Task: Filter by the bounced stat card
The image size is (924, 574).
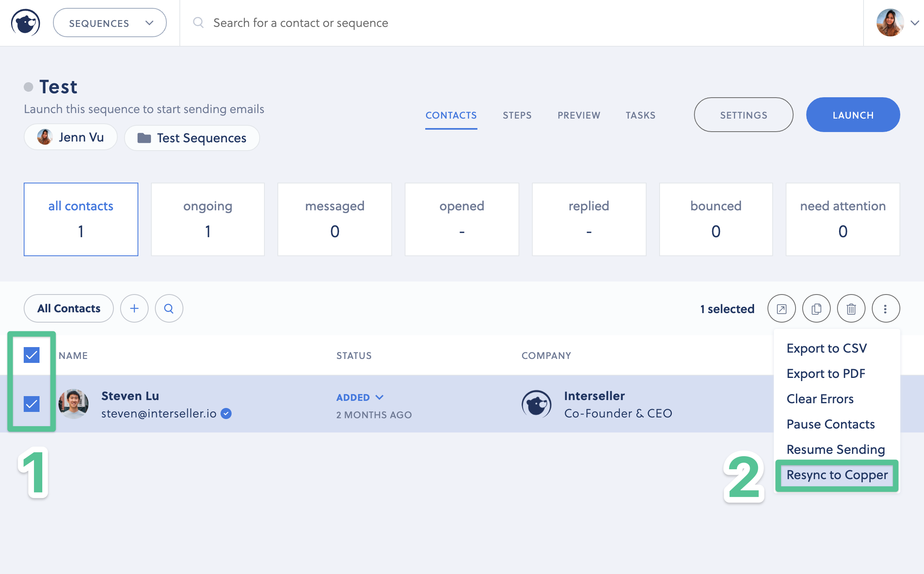Action: tap(716, 219)
